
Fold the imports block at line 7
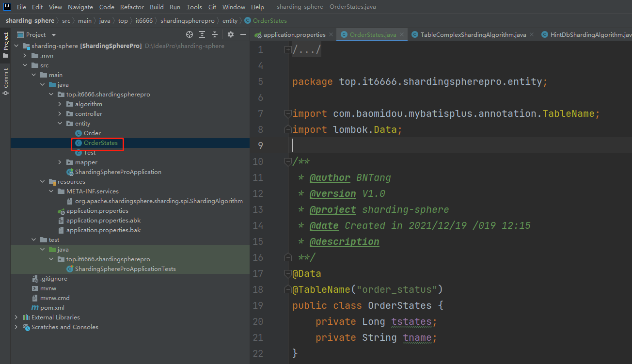tap(288, 113)
